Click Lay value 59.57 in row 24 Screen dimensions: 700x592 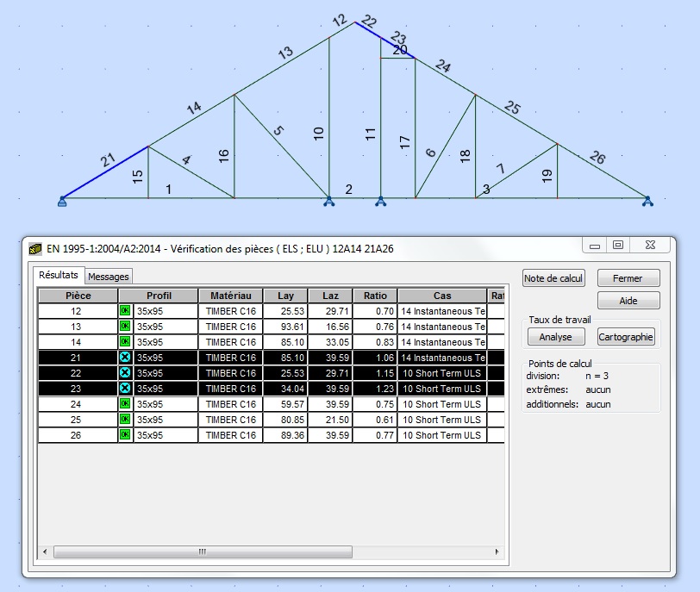point(292,404)
